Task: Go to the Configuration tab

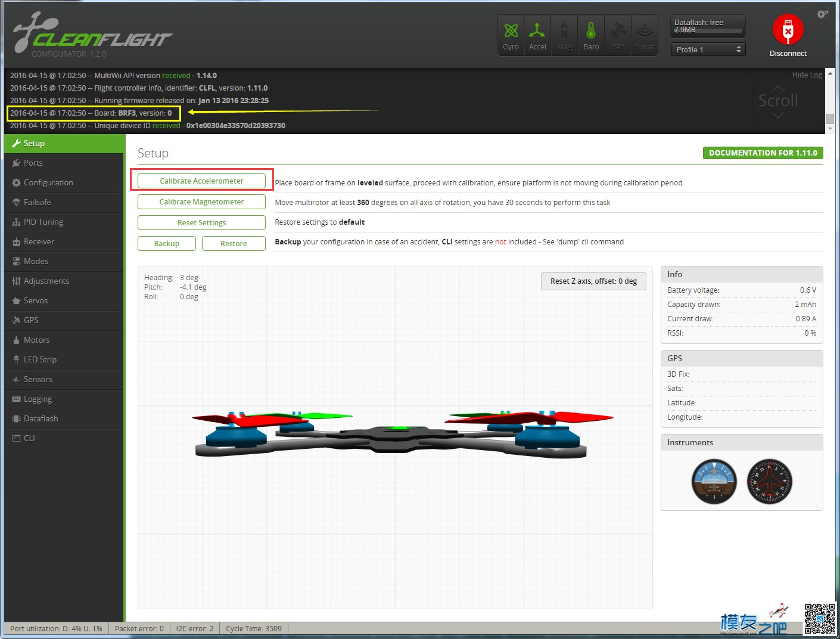Action: [x=64, y=182]
